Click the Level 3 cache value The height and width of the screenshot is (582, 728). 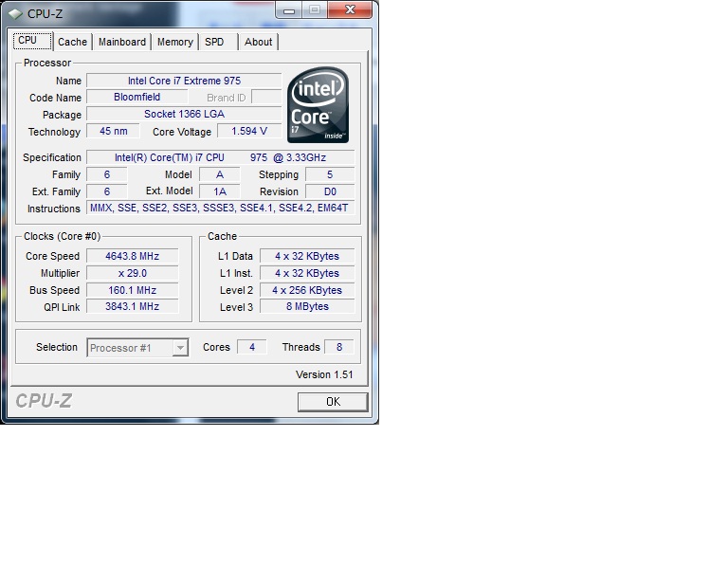tap(307, 307)
